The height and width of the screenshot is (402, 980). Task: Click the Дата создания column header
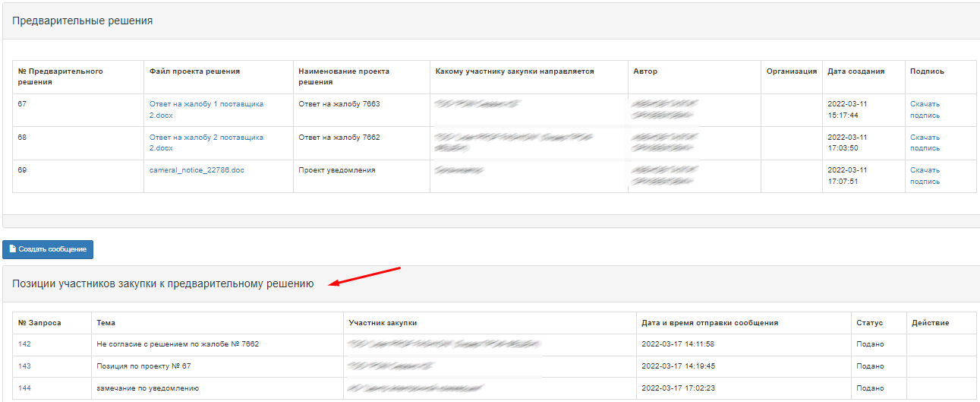pyautogui.click(x=856, y=71)
